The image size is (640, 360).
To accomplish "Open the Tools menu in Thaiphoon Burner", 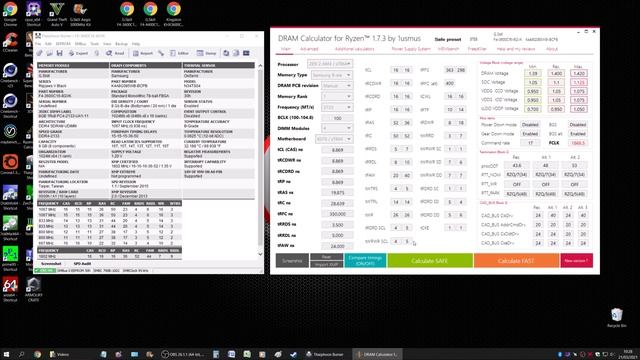I will (94, 44).
